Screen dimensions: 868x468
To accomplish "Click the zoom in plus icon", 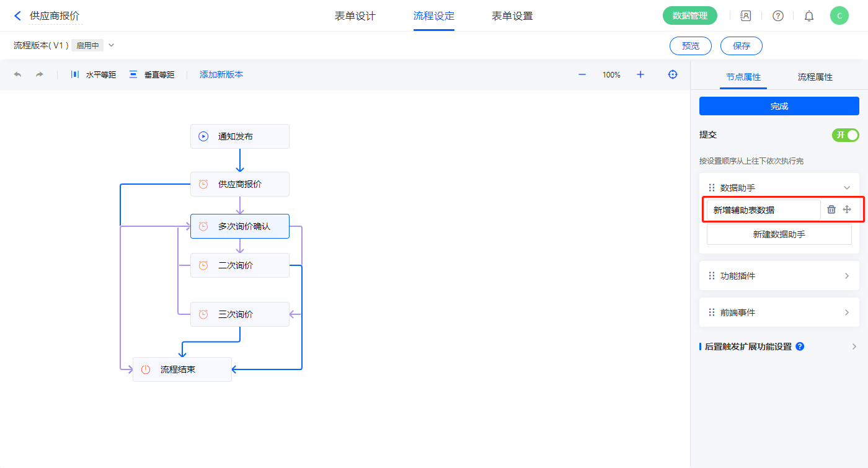I will pos(640,74).
